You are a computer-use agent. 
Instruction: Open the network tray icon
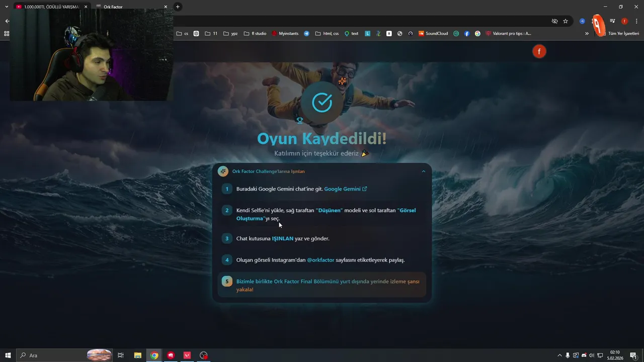click(x=600, y=355)
